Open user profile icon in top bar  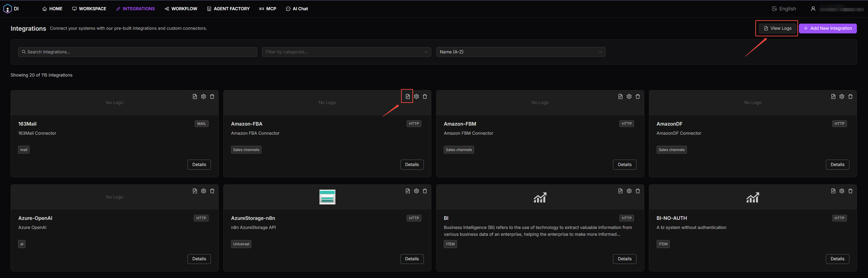tap(813, 9)
